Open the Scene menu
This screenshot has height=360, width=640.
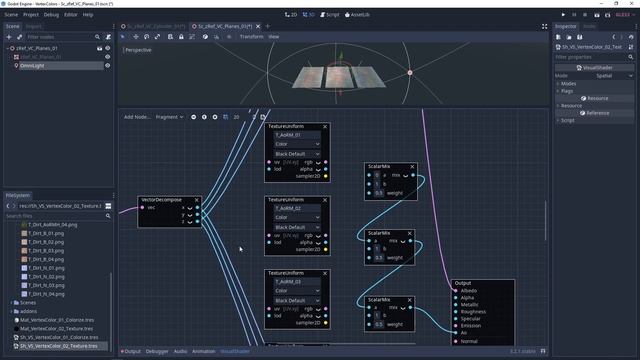11,15
